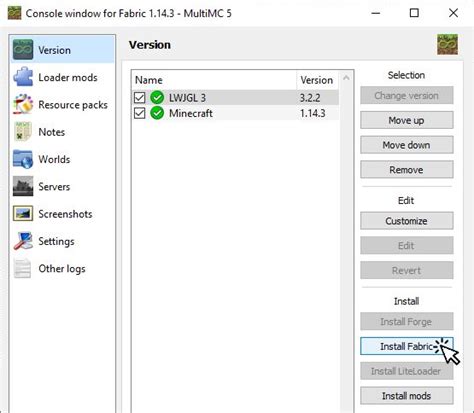Click the Install Forge button
Viewport: 474px width, 413px height.
click(x=407, y=321)
